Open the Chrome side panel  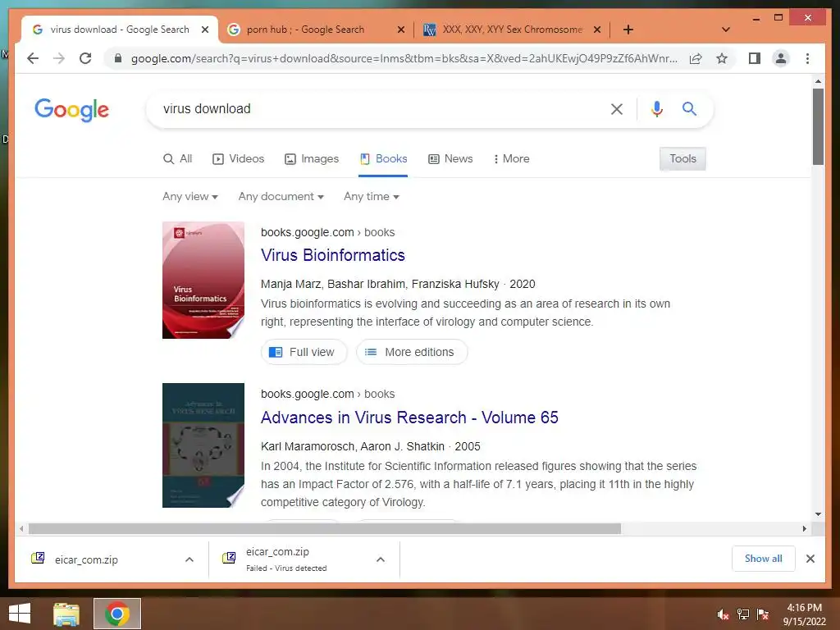755,58
